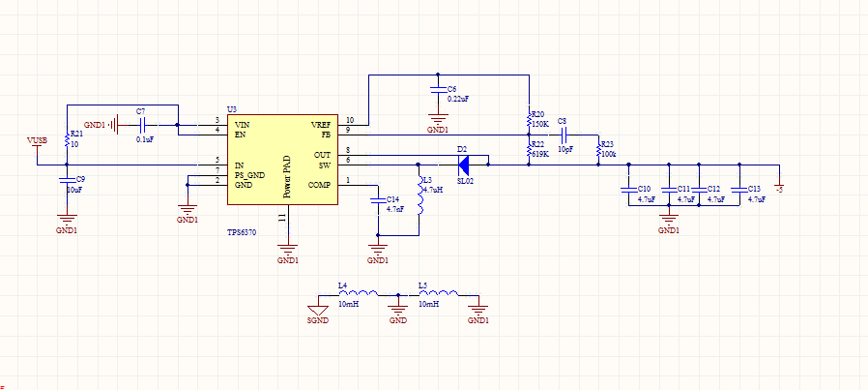The width and height of the screenshot is (868, 390).
Task: Select inductor L3 symbol
Action: pos(420,195)
